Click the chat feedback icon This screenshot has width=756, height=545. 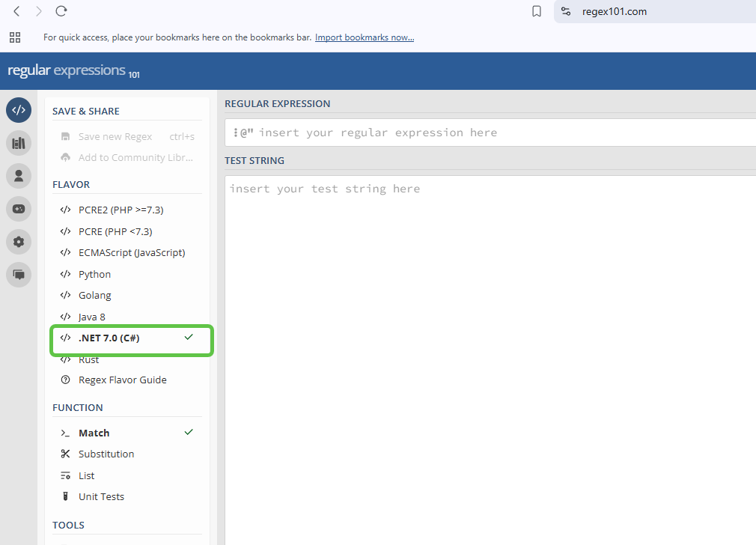point(19,275)
